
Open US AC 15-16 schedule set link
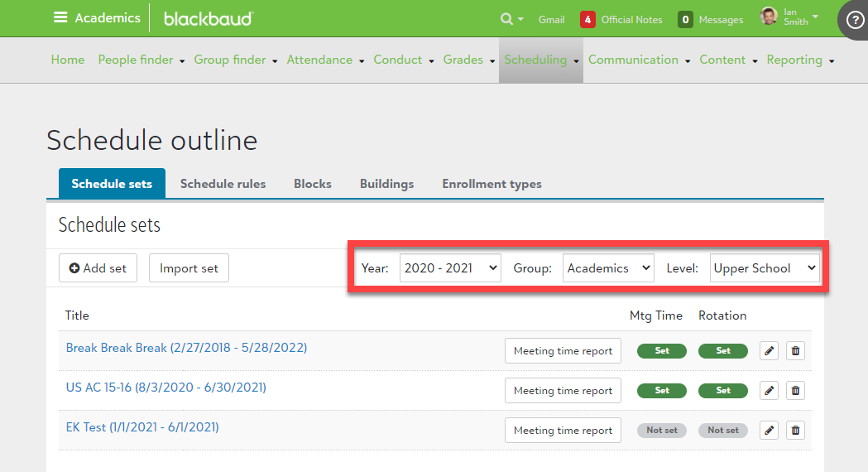pos(165,388)
